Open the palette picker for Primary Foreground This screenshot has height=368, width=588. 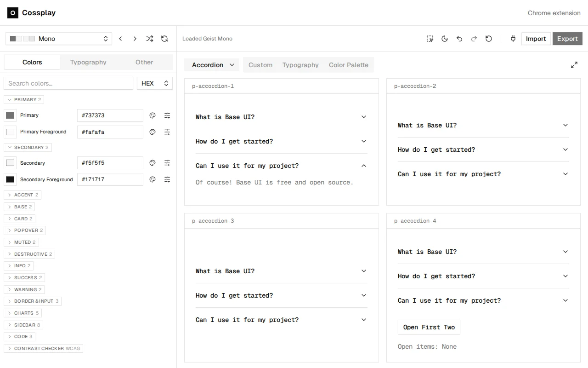coord(153,132)
